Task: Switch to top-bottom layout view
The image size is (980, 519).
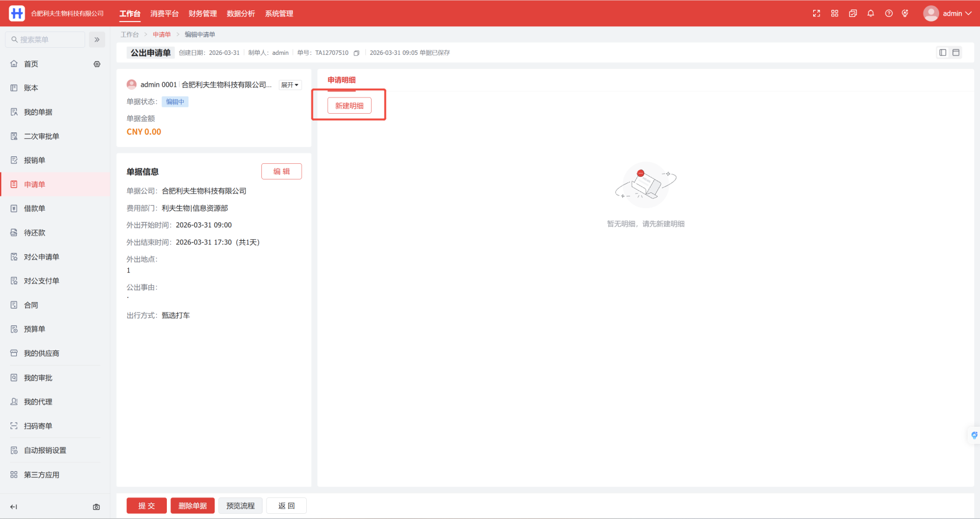Action: [x=956, y=52]
